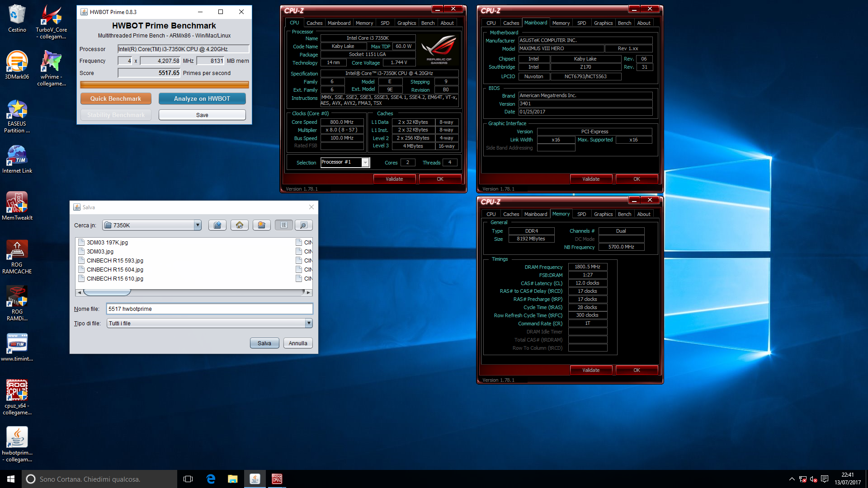Open the Windows Start menu
This screenshot has height=488, width=868.
click(11, 479)
